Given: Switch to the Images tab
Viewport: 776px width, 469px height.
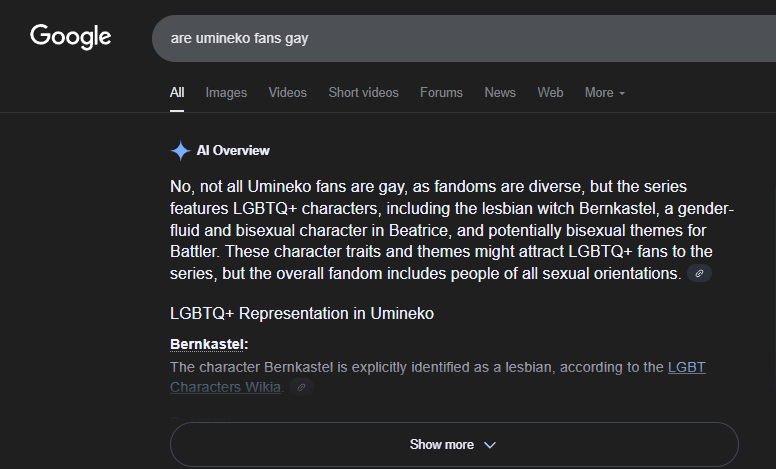Looking at the screenshot, I should (x=226, y=93).
